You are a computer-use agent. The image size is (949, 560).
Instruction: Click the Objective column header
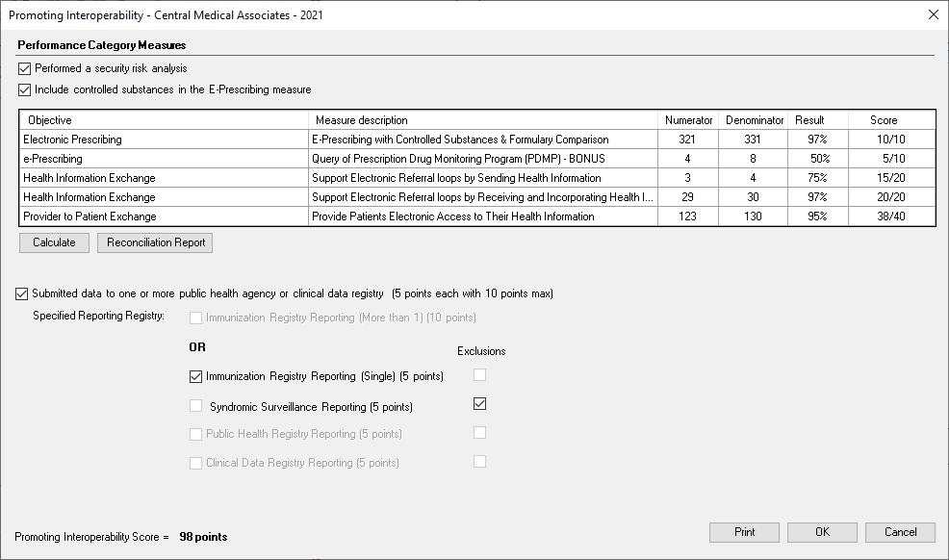[x=164, y=119]
